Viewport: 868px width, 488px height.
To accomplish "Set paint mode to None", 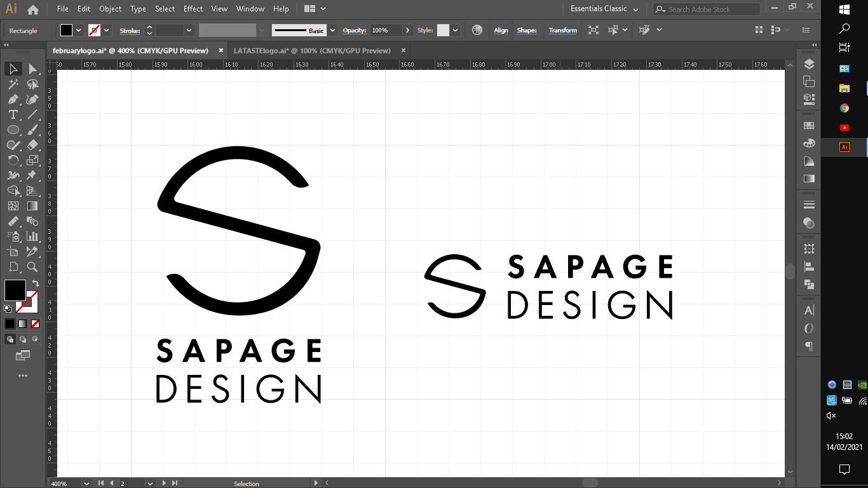I will (x=36, y=323).
